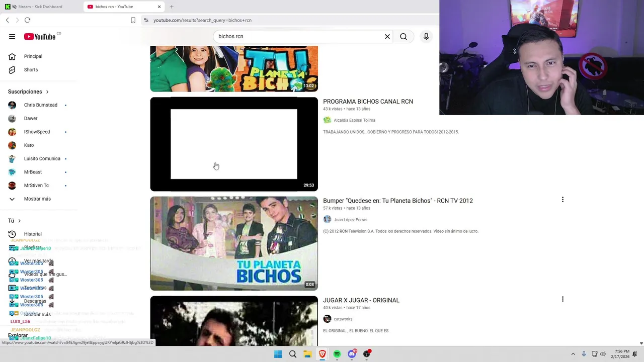Viewport: 644px width, 362px height.
Task: Open the site settings icon in the address bar
Action: click(x=146, y=20)
